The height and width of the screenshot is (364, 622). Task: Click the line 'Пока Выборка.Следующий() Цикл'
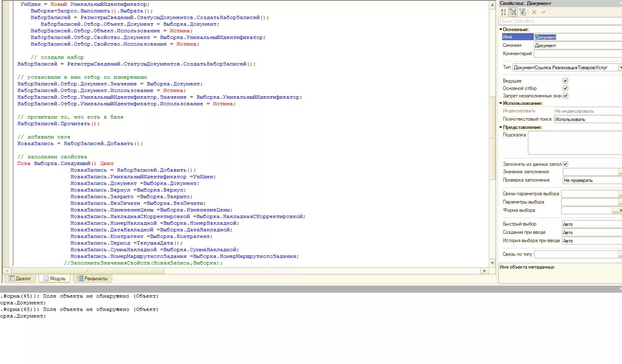(x=65, y=163)
